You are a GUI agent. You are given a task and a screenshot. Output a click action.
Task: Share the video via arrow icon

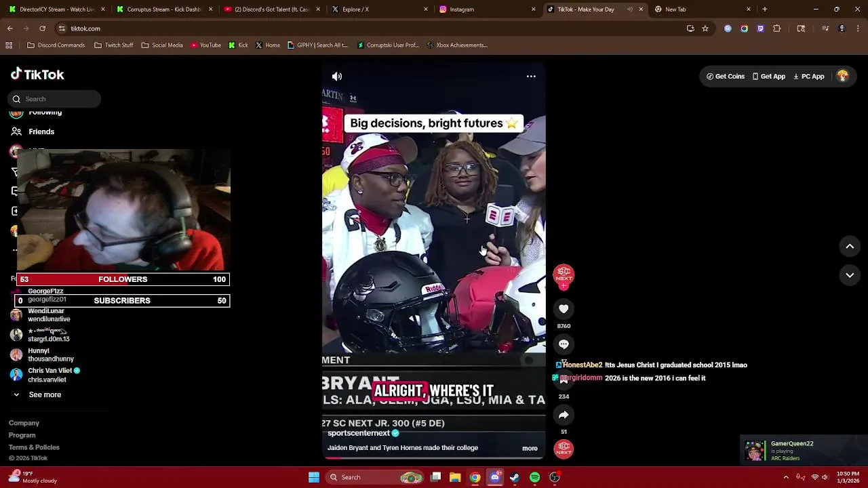point(564,415)
